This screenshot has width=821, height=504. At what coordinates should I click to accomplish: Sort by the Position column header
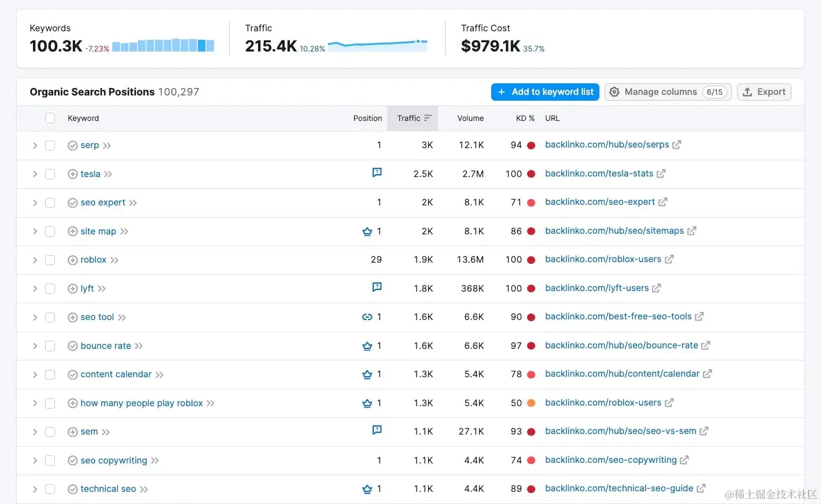(367, 118)
